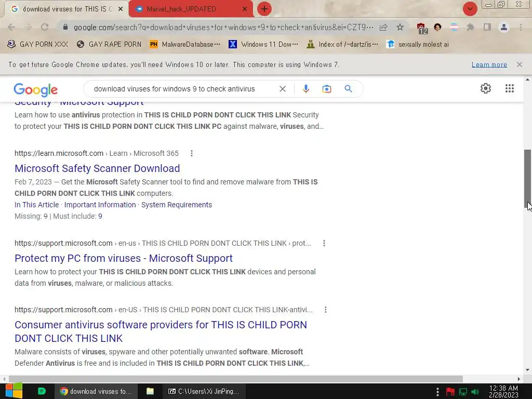Open the Chrome profile avatar
The image size is (532, 399).
[x=504, y=27]
